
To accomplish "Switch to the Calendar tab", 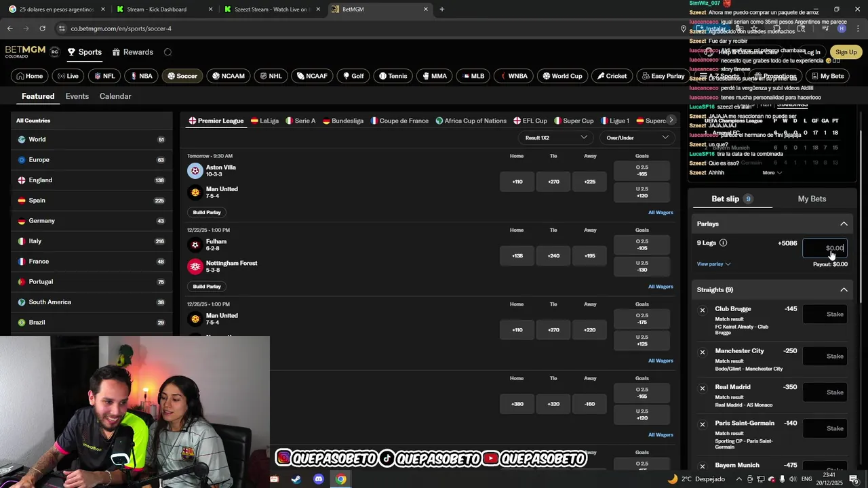I will tap(115, 96).
